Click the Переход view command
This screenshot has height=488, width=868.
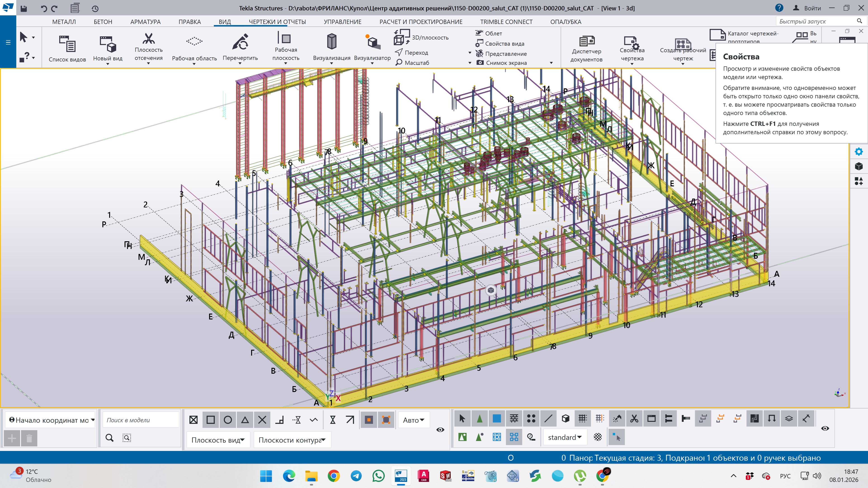[x=411, y=53]
